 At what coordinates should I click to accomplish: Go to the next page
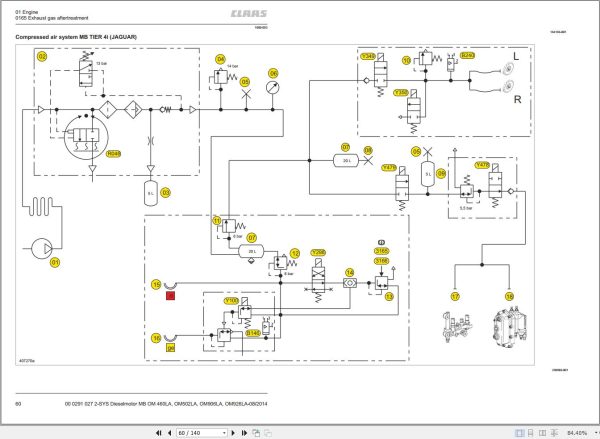click(233, 433)
